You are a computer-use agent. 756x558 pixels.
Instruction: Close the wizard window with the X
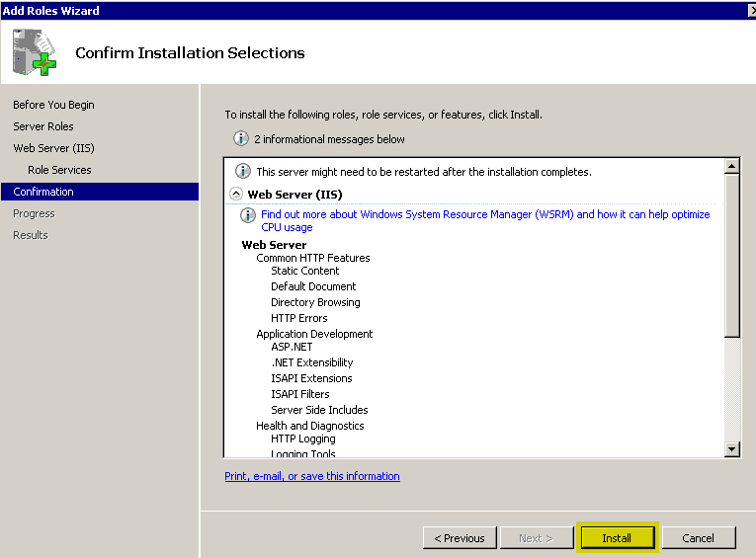coord(750,11)
